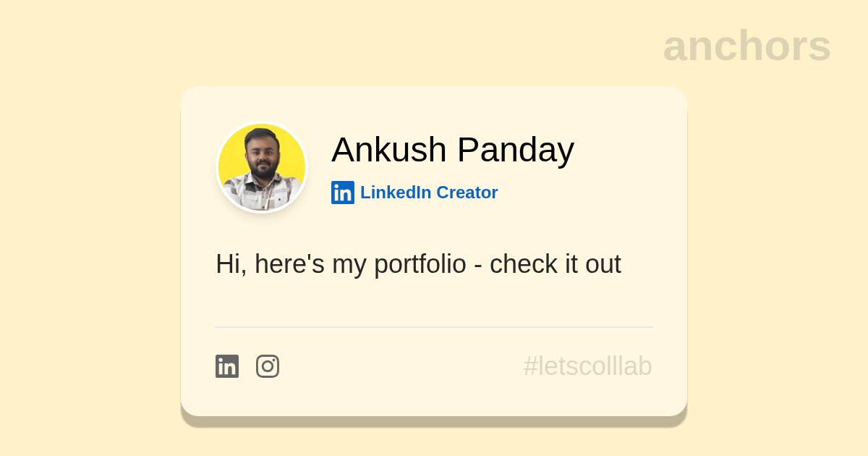Click the word "portfolio" in the bio

point(420,264)
